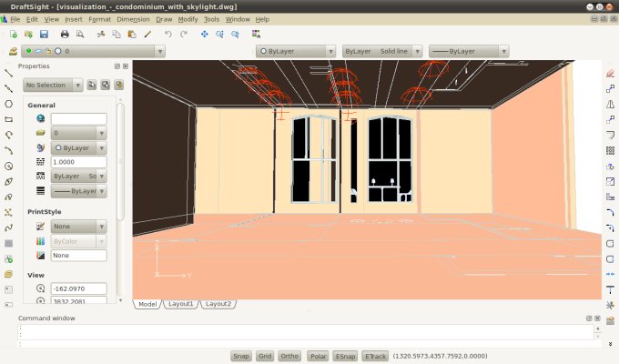Image resolution: width=619 pixels, height=364 pixels.
Task: Open the PrintStyle None dropdown
Action: pos(78,227)
